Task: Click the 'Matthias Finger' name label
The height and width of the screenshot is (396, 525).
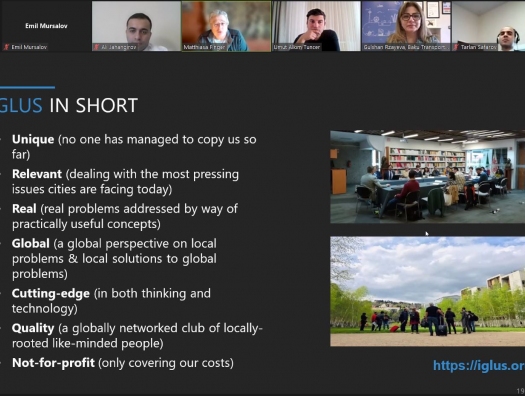Action: (204, 47)
